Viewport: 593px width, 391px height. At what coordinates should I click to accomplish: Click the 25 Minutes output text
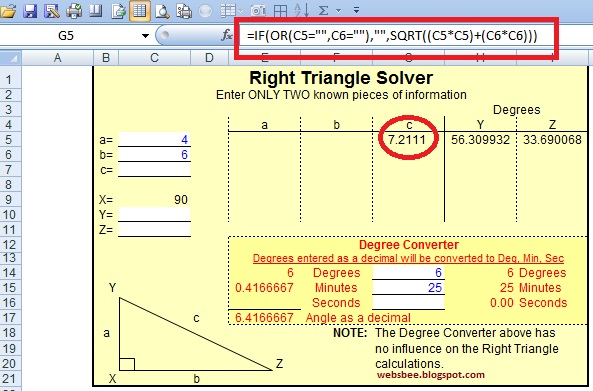pos(530,288)
